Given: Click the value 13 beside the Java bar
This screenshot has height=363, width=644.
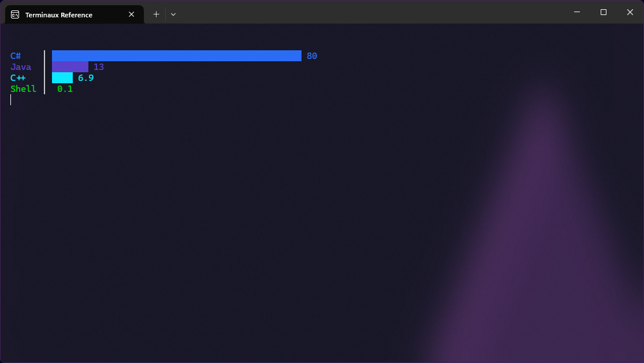Looking at the screenshot, I should click(99, 67).
